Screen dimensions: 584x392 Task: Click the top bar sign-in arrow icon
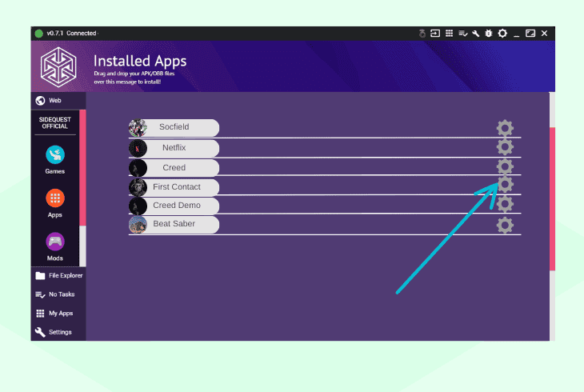click(435, 33)
